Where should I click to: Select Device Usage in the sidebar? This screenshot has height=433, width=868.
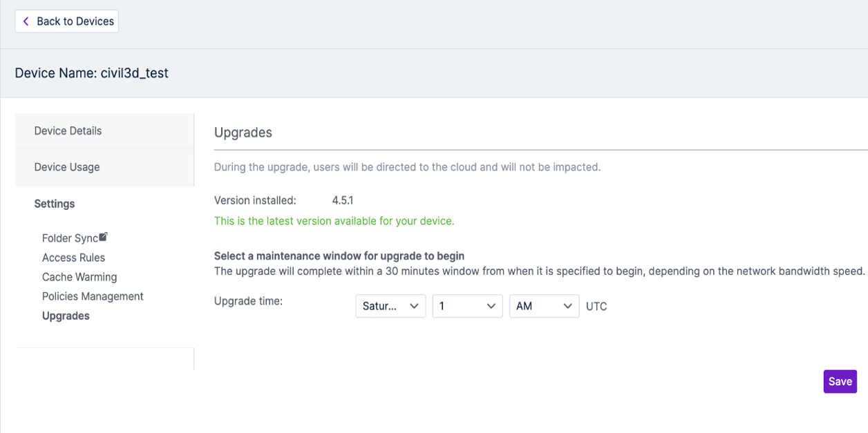click(x=68, y=166)
